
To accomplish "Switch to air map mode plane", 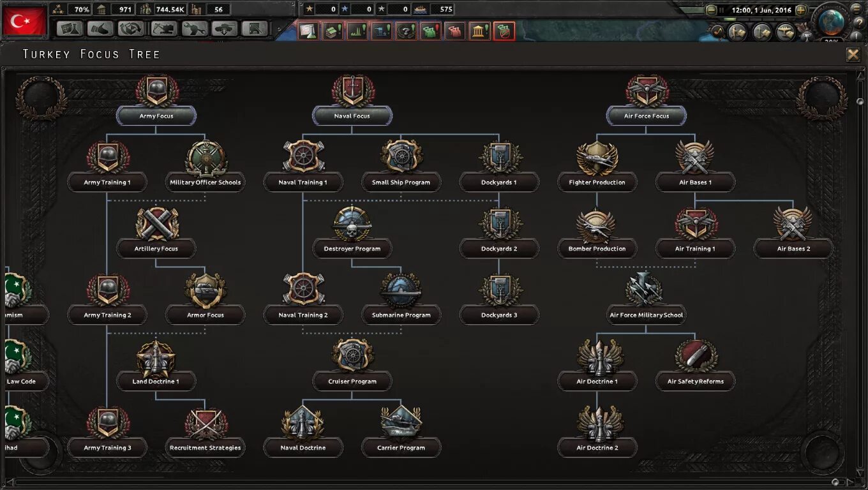I will (786, 31).
